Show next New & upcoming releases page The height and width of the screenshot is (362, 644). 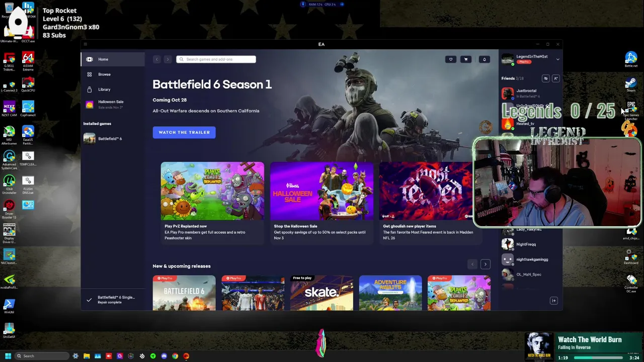486,264
